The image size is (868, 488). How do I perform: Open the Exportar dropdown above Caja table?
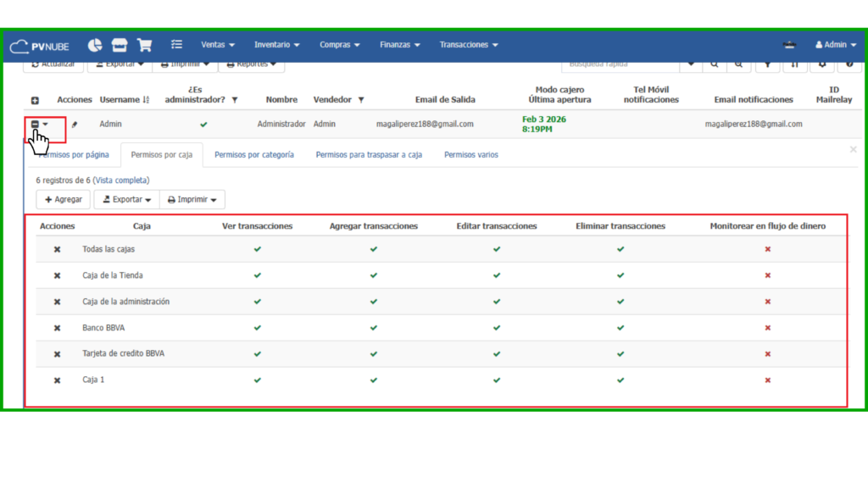pos(127,200)
